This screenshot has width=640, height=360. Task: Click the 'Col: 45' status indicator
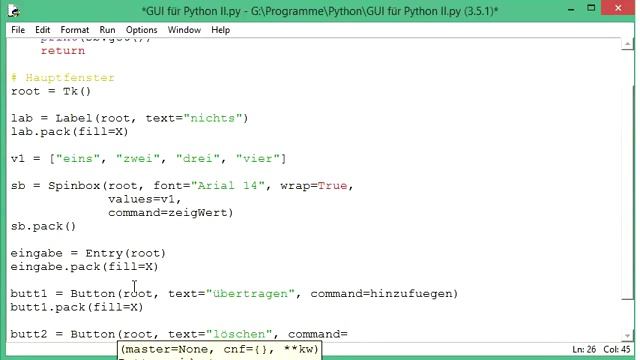[x=617, y=349]
